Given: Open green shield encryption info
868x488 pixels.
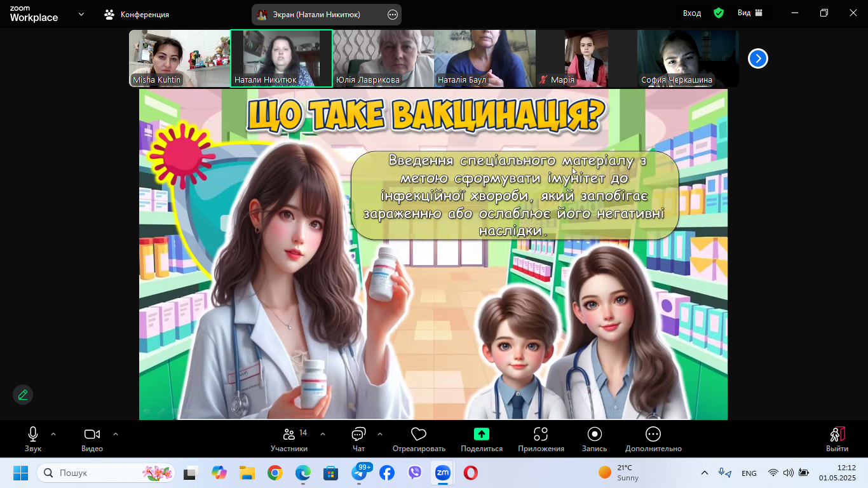Looking at the screenshot, I should click(x=719, y=13).
